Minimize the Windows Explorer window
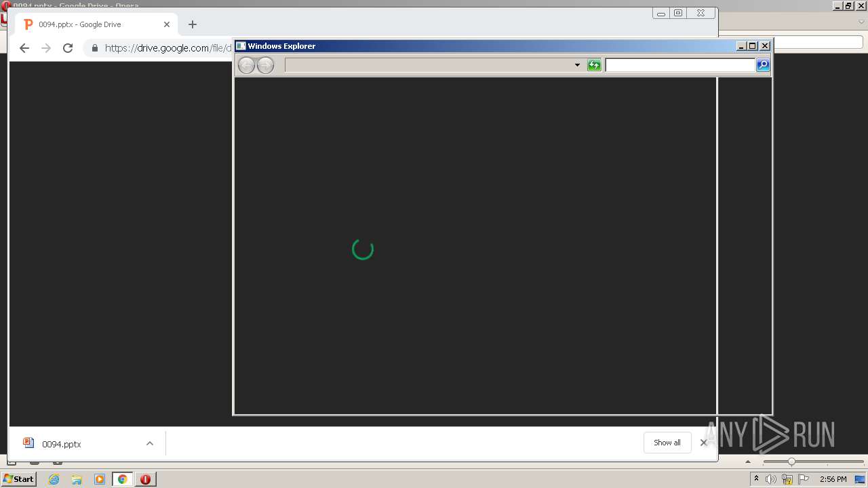Screen dimensions: 868x488 tap(741, 46)
